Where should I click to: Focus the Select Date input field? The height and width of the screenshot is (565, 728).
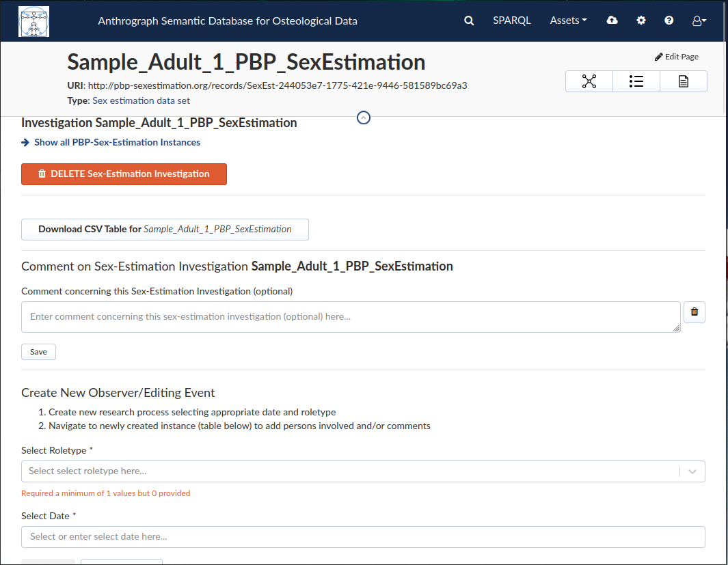[x=363, y=537]
